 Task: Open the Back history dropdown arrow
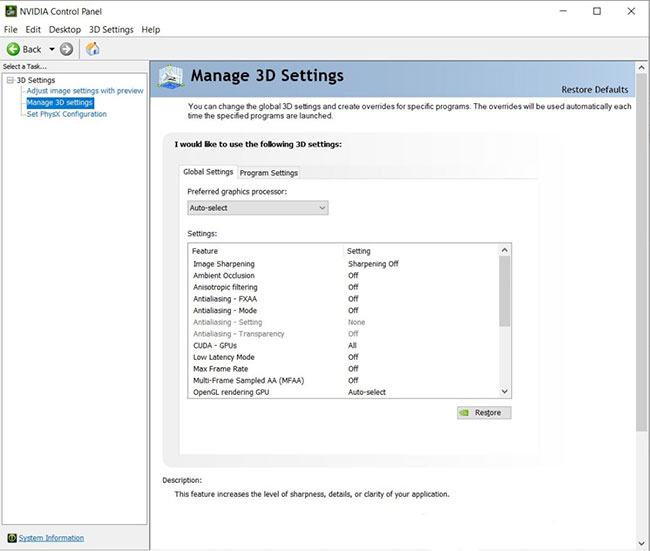tap(52, 49)
